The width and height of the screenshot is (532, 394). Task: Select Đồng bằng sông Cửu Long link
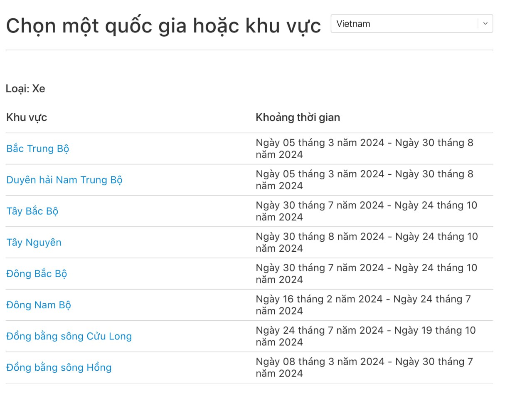tap(69, 336)
